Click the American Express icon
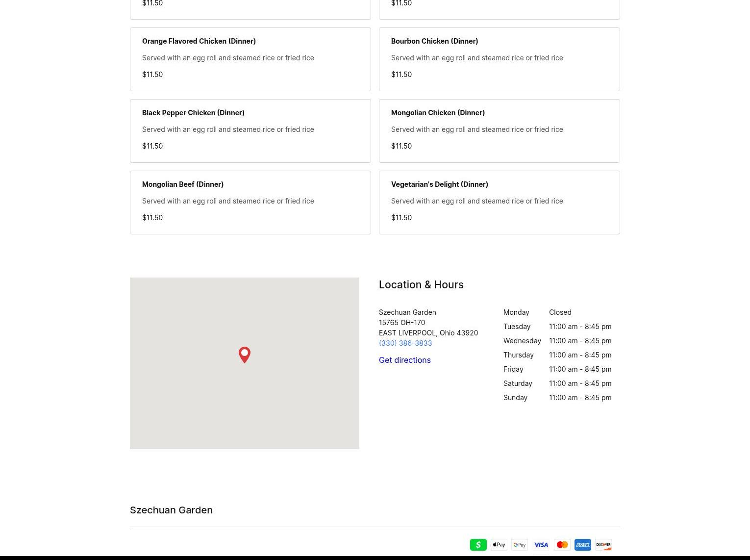The image size is (750, 560). click(582, 544)
